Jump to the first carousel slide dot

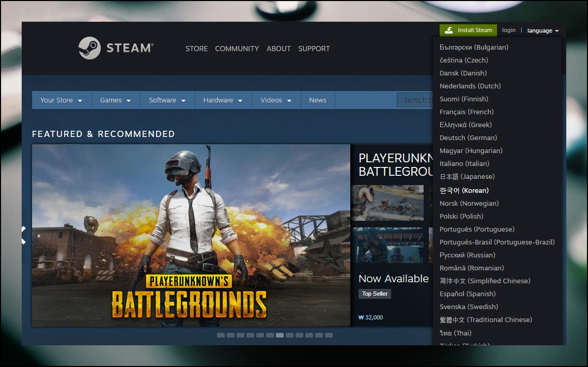(x=221, y=335)
